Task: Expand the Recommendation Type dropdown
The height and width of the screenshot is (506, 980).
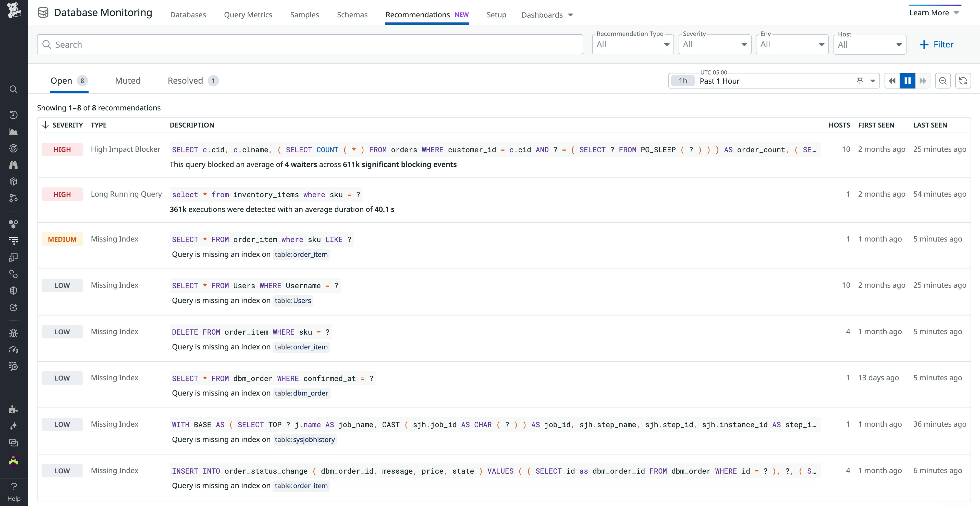Action: click(x=632, y=44)
